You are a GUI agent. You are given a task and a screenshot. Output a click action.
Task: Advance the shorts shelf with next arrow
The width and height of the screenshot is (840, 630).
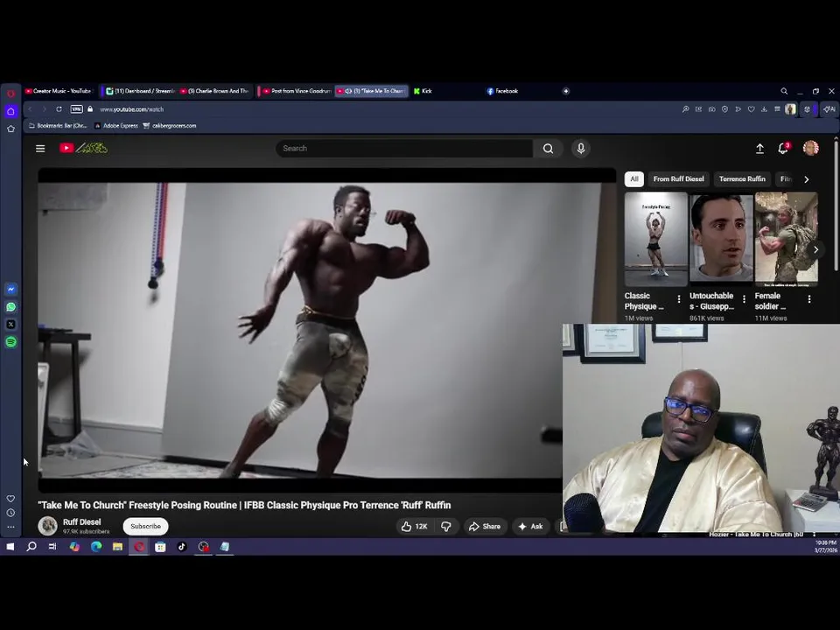[815, 249]
